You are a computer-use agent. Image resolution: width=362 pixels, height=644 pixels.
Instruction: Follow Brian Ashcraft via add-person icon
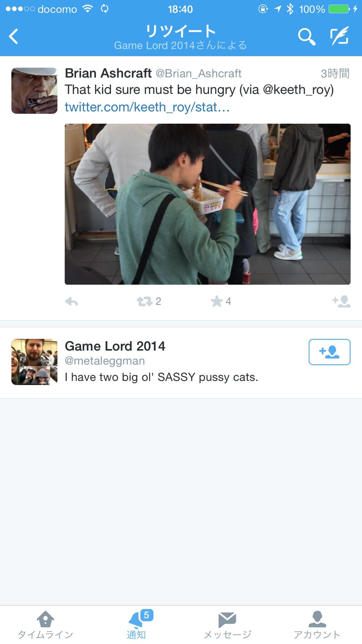pyautogui.click(x=342, y=302)
